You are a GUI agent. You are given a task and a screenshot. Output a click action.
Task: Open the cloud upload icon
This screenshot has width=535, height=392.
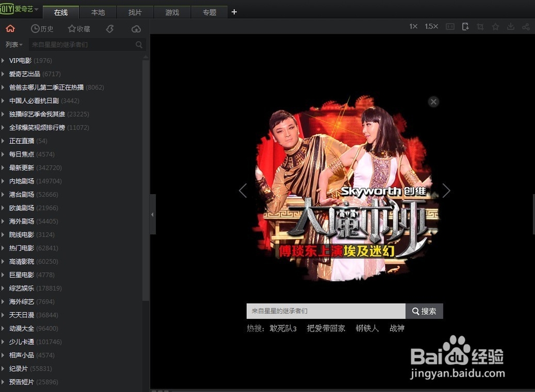tap(136, 29)
